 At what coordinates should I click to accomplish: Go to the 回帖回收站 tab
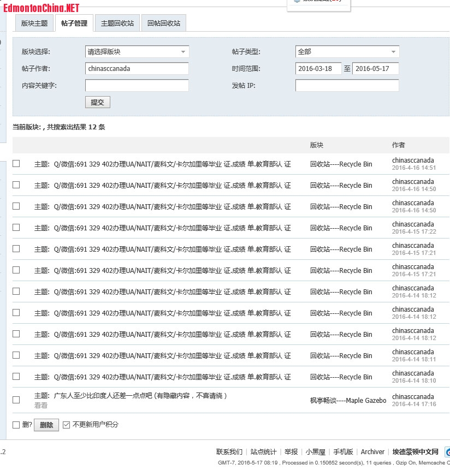pos(163,23)
